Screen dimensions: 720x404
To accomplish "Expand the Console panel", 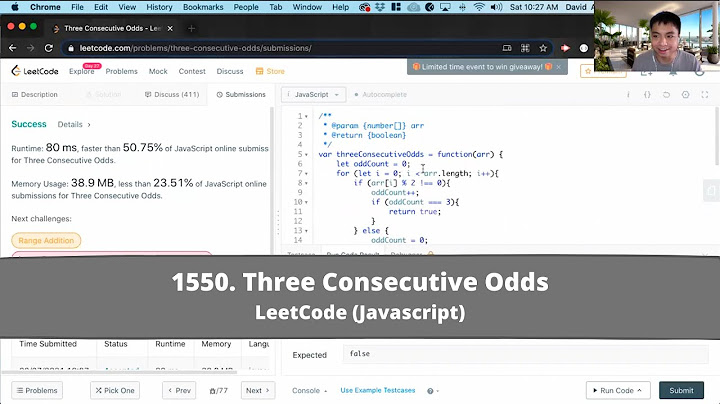I will point(309,391).
